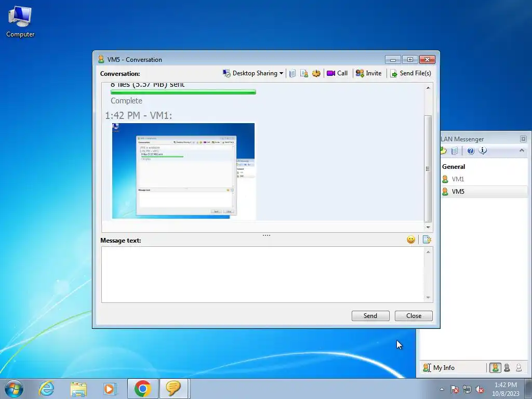Image resolution: width=532 pixels, height=399 pixels.
Task: Click the green file transfer progress bar
Action: [x=183, y=91]
